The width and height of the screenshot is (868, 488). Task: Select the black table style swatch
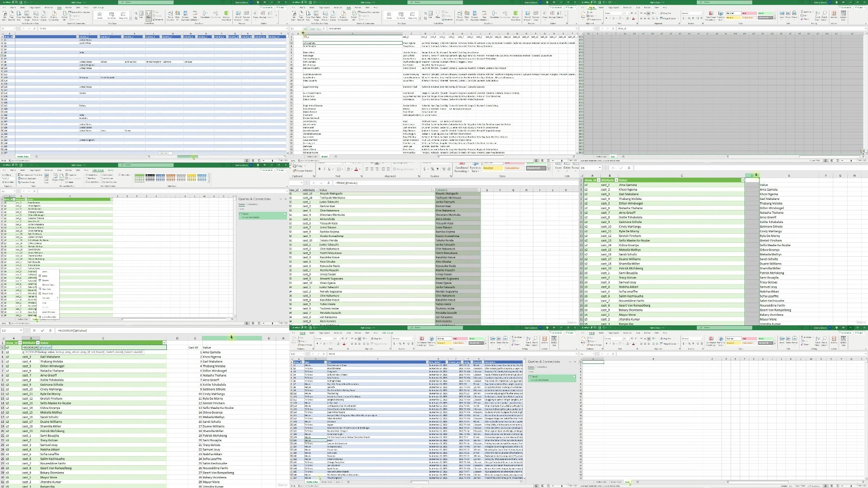click(150, 178)
